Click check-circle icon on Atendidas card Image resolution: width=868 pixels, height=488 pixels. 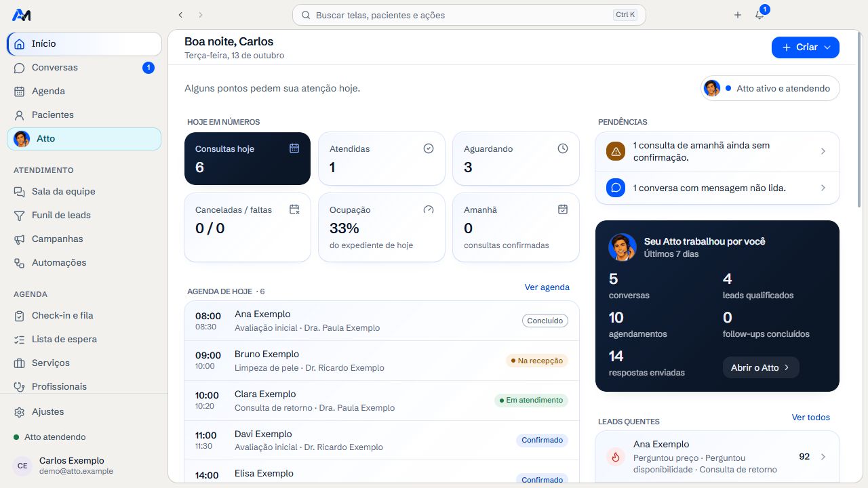tap(429, 148)
